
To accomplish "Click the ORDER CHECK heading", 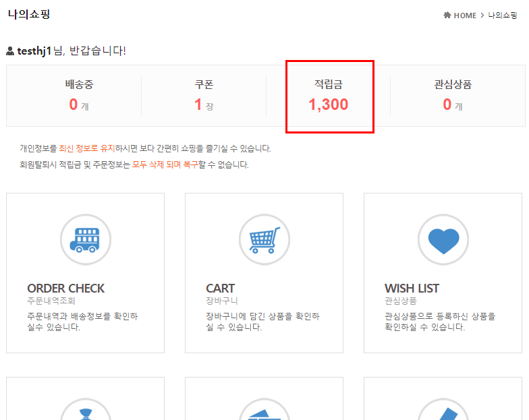I will 65,289.
